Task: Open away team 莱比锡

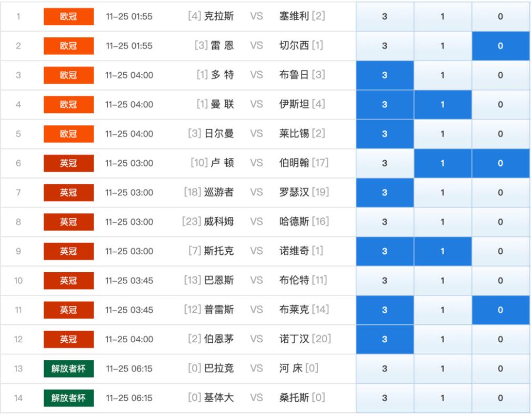Action: click(294, 133)
